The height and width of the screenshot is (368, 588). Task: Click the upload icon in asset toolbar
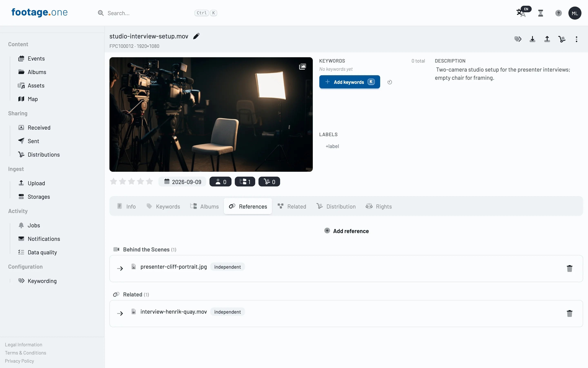coord(547,39)
